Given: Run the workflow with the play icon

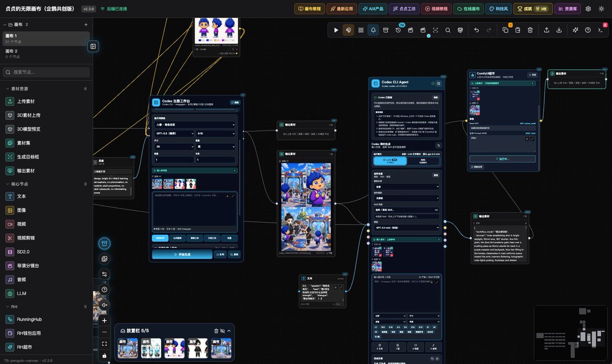Looking at the screenshot, I should pos(336,30).
